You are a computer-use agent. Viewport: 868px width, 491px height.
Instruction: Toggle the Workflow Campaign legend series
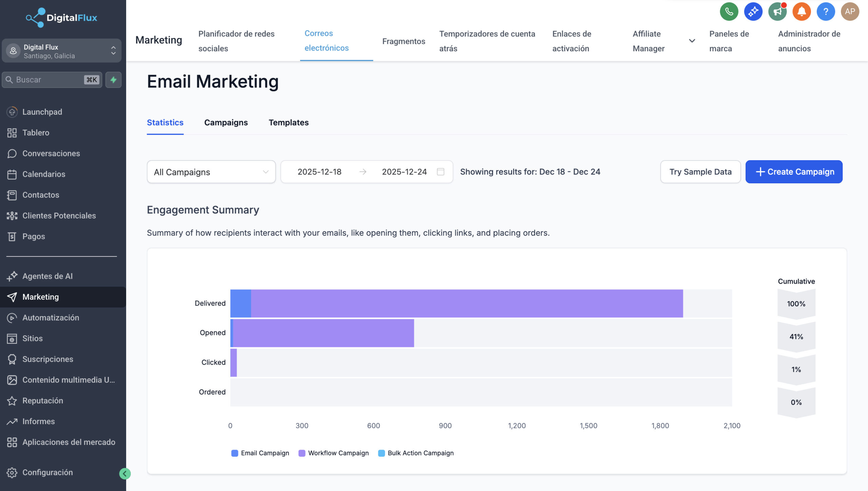point(338,453)
